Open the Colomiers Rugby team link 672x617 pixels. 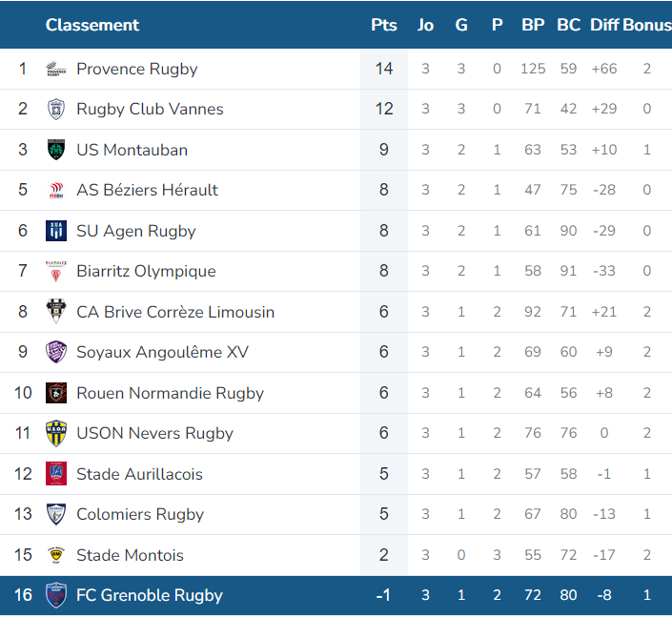pos(140,514)
